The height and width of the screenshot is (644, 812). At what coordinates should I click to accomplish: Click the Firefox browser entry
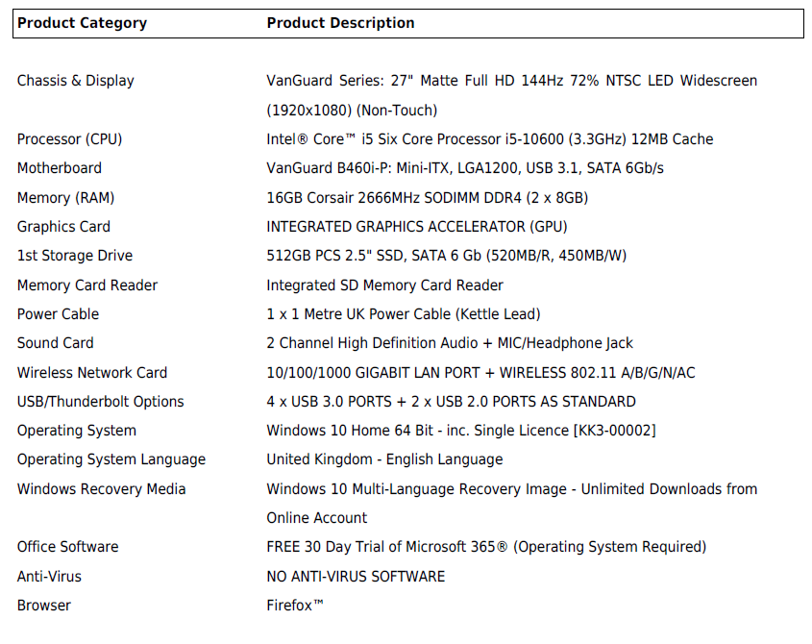pyautogui.click(x=294, y=606)
